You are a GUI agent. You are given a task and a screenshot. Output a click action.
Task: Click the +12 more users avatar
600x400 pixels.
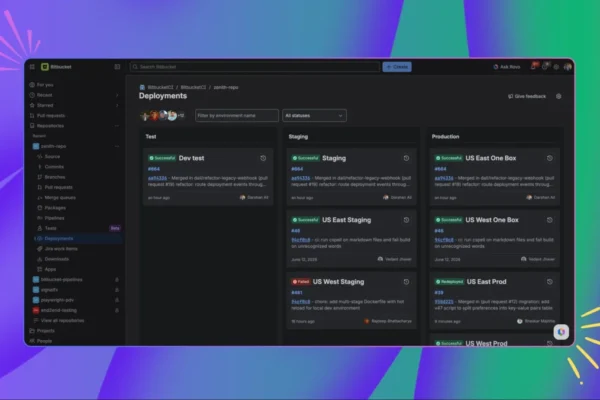pyautogui.click(x=181, y=116)
